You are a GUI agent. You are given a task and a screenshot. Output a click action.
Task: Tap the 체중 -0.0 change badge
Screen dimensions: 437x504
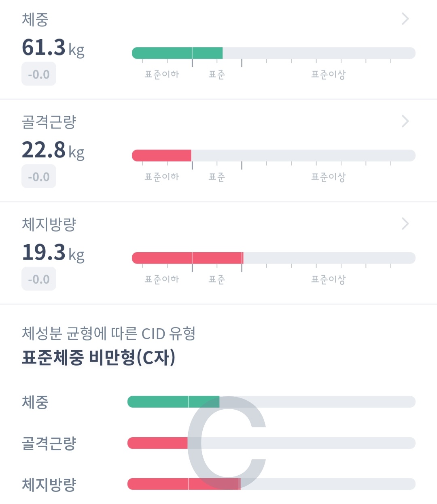pos(39,74)
